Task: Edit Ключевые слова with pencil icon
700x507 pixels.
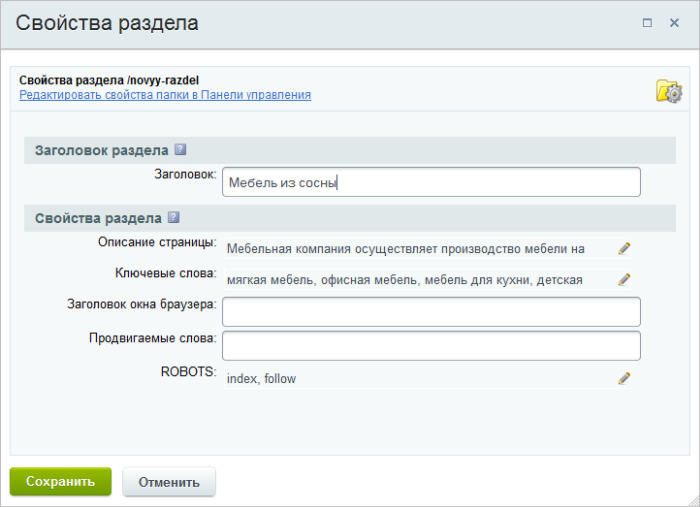Action: click(x=624, y=280)
